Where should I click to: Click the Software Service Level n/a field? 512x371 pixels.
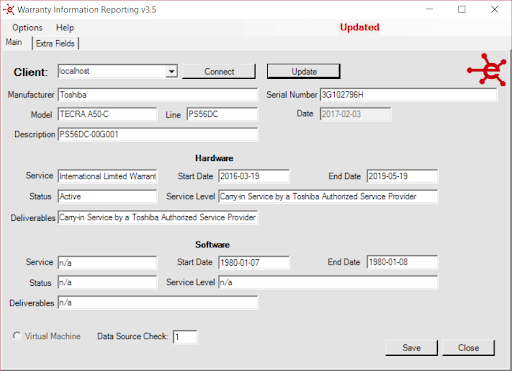click(328, 282)
